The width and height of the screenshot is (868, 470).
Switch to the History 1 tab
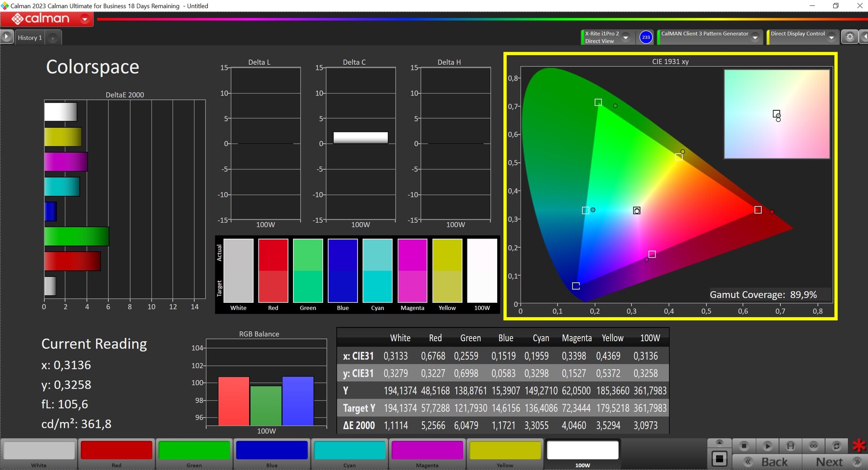click(30, 38)
